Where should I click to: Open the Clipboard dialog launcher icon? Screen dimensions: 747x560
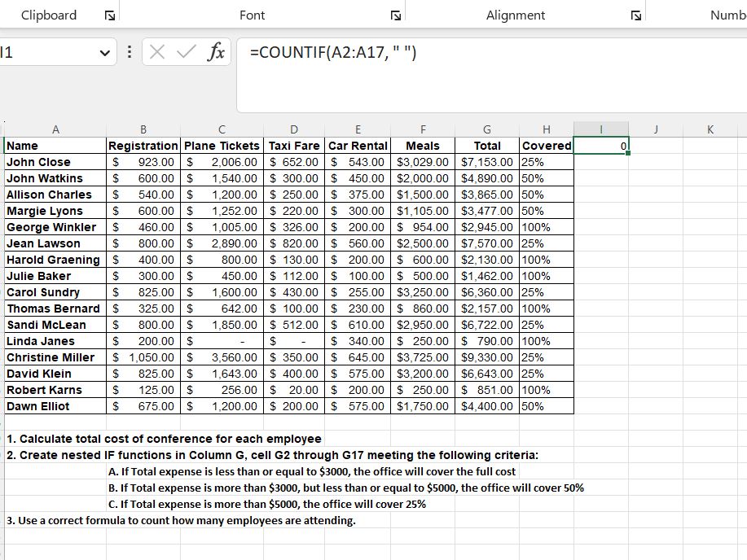coord(112,14)
